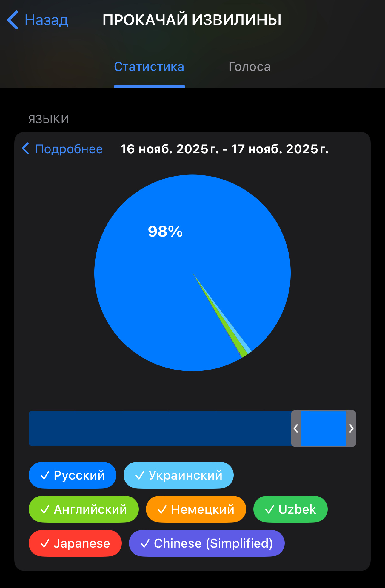The width and height of the screenshot is (385, 588).
Task: Open the Голоса tab
Action: [x=250, y=67]
